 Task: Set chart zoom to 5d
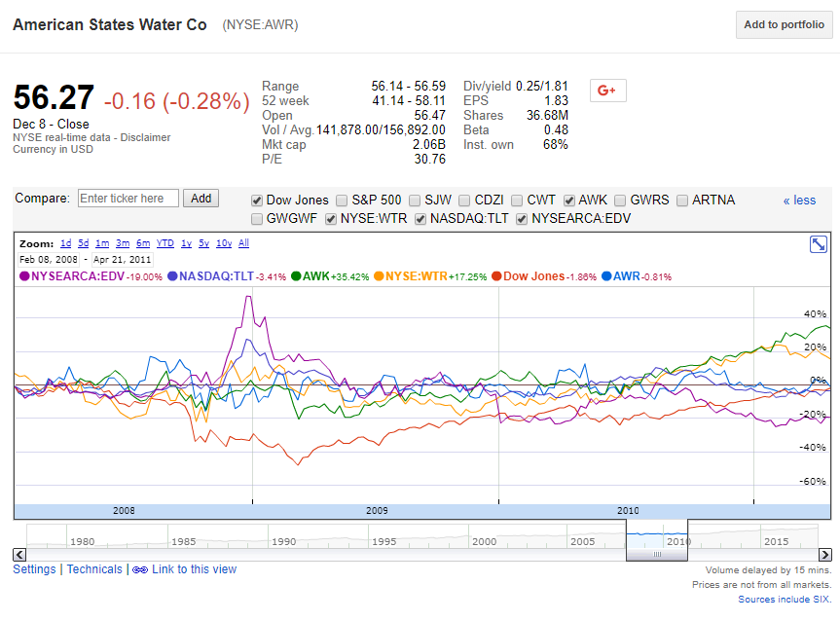click(84, 243)
